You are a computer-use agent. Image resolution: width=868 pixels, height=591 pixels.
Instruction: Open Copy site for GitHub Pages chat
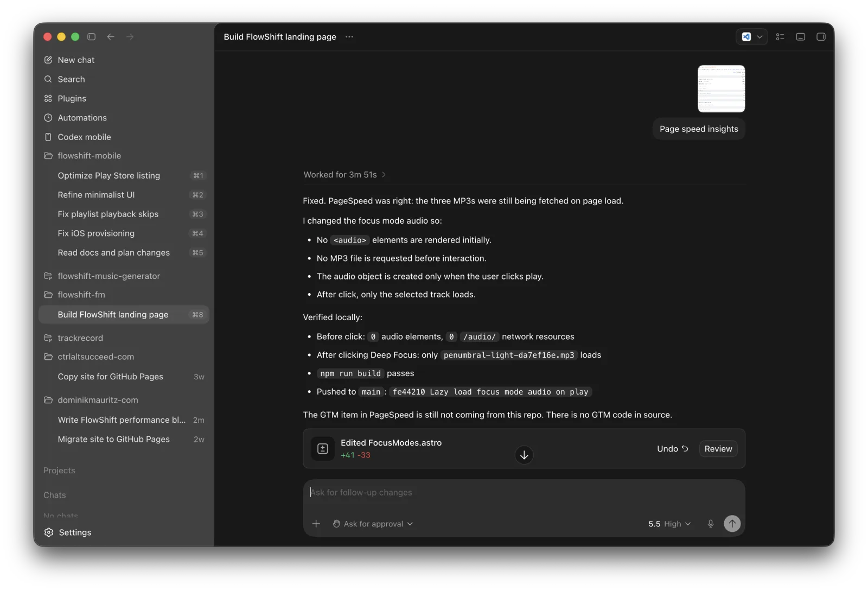tap(124, 377)
